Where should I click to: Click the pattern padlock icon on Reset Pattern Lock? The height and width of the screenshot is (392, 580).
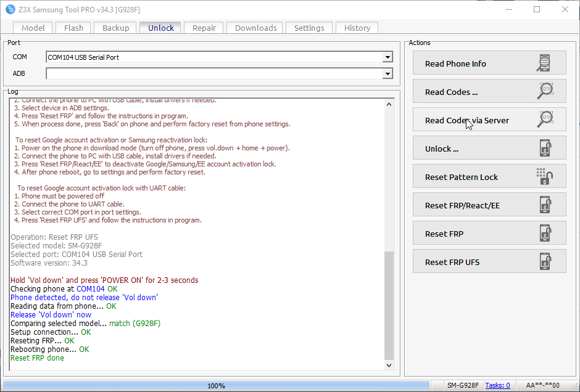click(544, 176)
